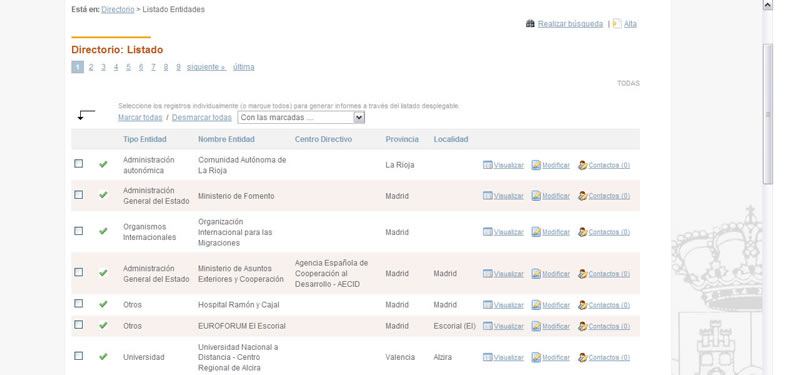Click the vertical scrollbar thumb

(x=768, y=113)
